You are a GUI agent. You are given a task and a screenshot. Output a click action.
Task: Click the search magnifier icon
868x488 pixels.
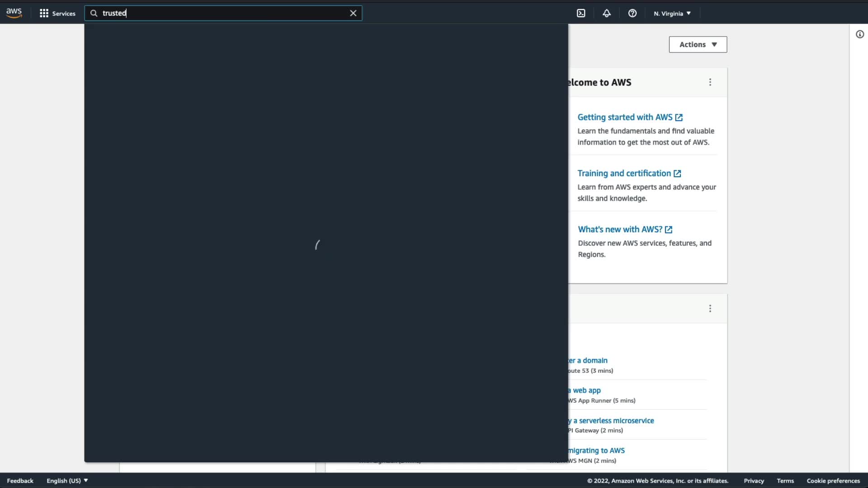(94, 13)
